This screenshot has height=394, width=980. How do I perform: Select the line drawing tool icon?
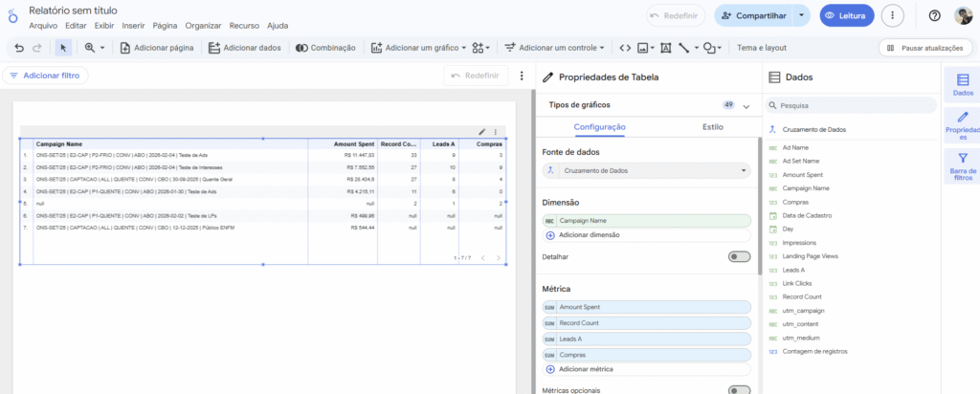(685, 47)
